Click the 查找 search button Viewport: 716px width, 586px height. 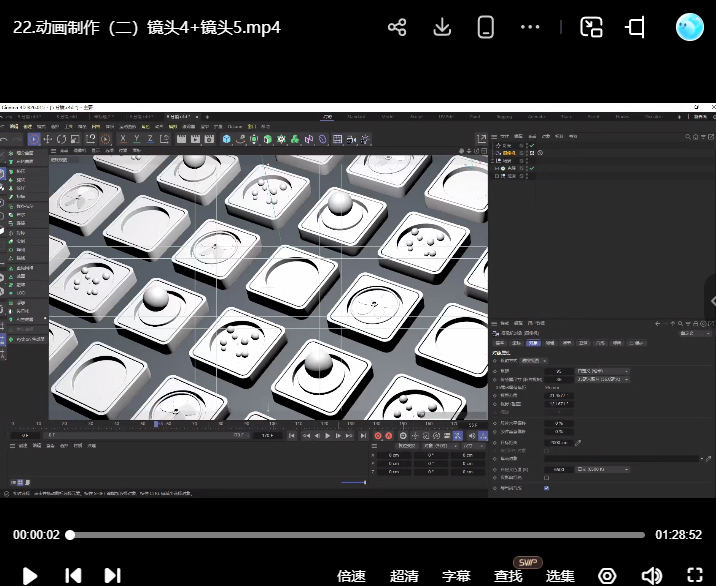508,576
